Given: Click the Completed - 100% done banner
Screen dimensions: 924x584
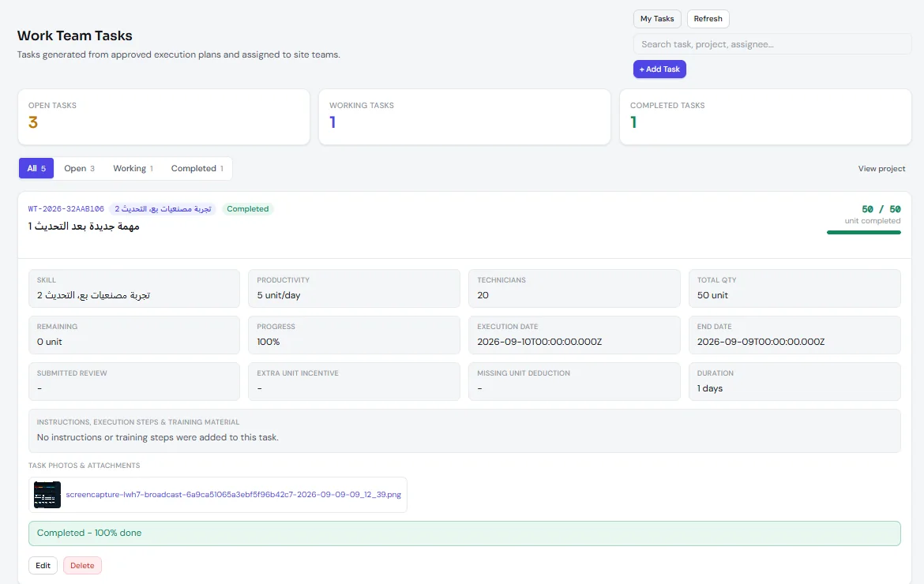Looking at the screenshot, I should [464, 533].
